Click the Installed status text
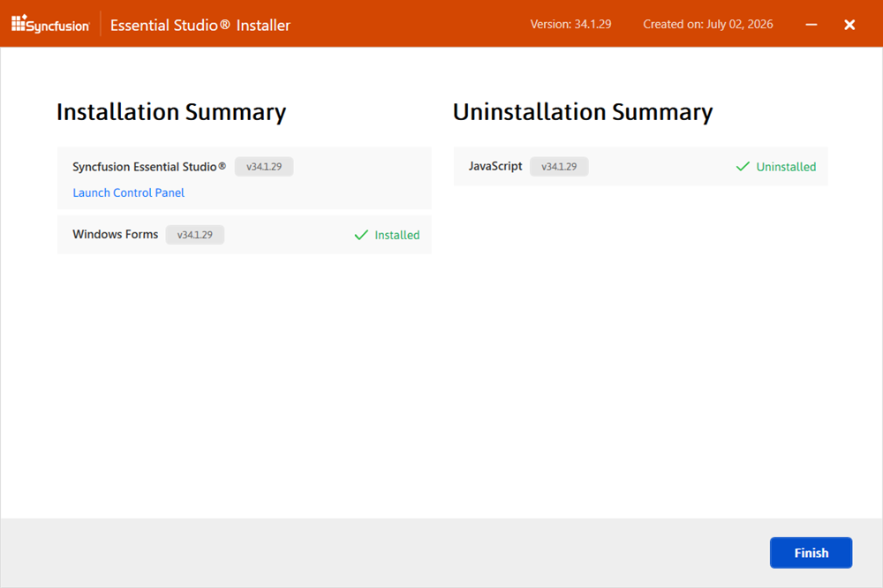 tap(397, 235)
